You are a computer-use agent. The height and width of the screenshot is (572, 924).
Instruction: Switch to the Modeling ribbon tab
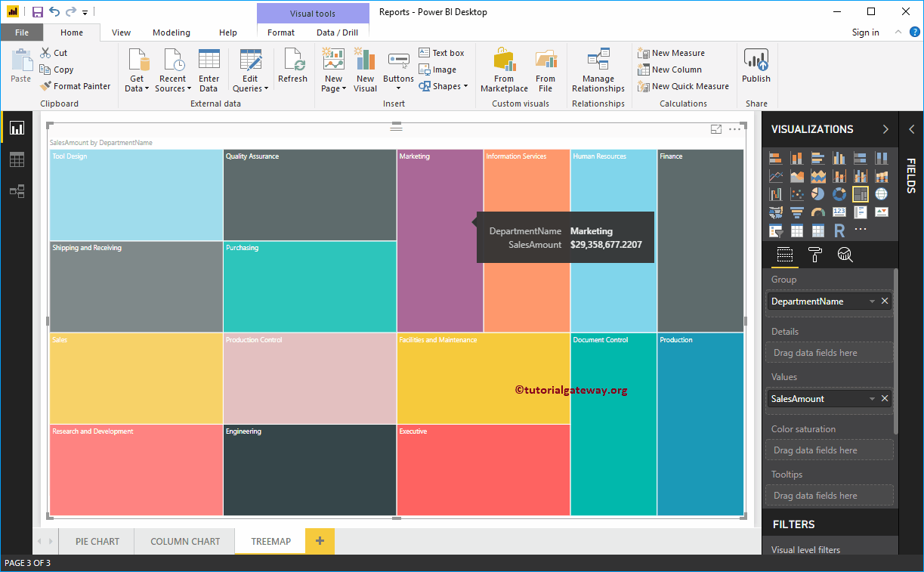pos(172,32)
